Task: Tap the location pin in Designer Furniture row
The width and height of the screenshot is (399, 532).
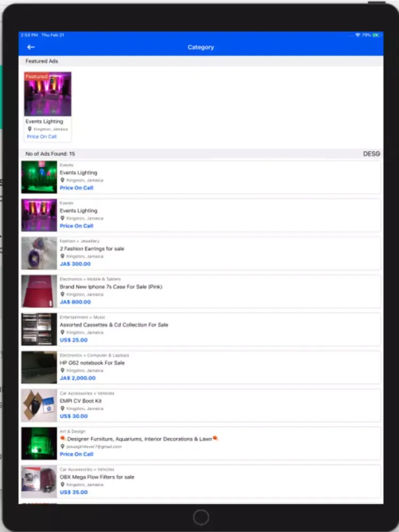Action: (62, 446)
